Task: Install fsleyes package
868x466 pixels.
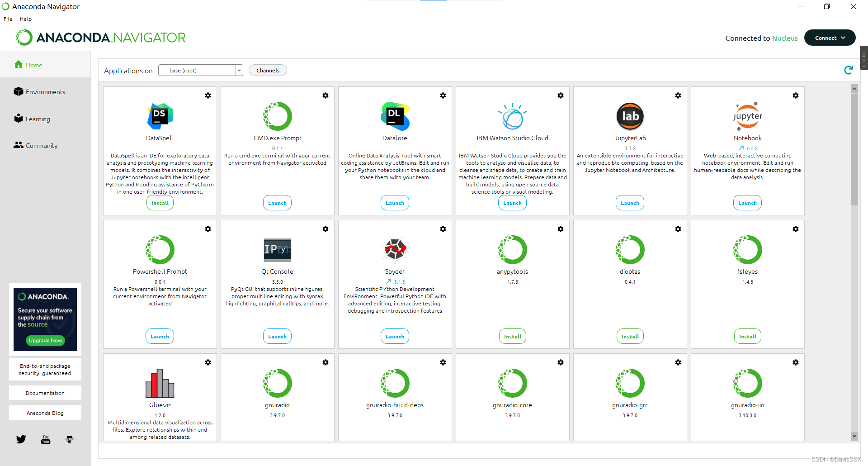Action: (x=748, y=337)
